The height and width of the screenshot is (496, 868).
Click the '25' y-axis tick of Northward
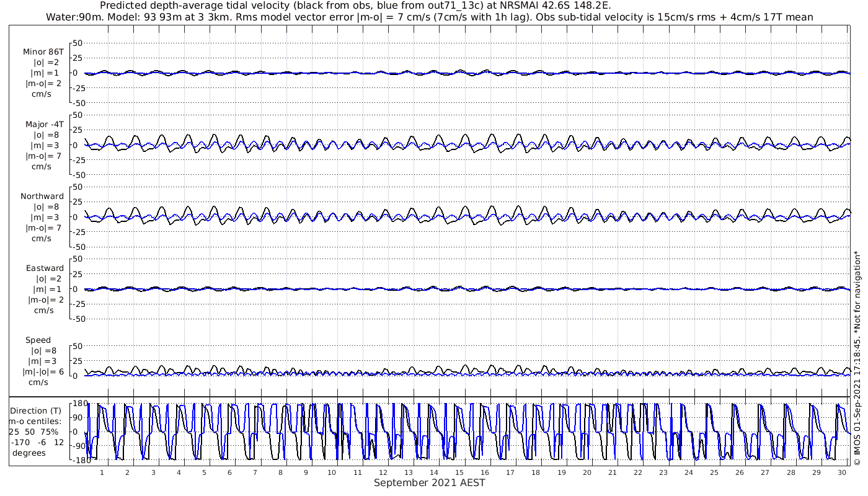pyautogui.click(x=78, y=202)
